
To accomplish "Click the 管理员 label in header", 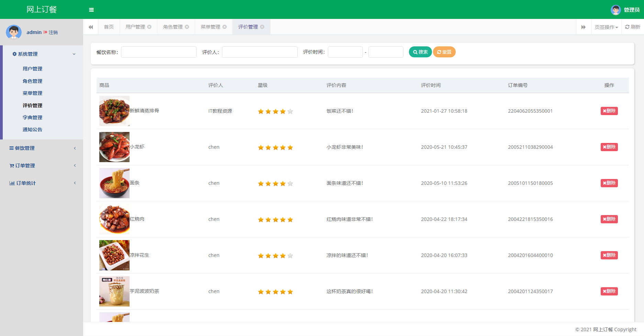I will (632, 10).
